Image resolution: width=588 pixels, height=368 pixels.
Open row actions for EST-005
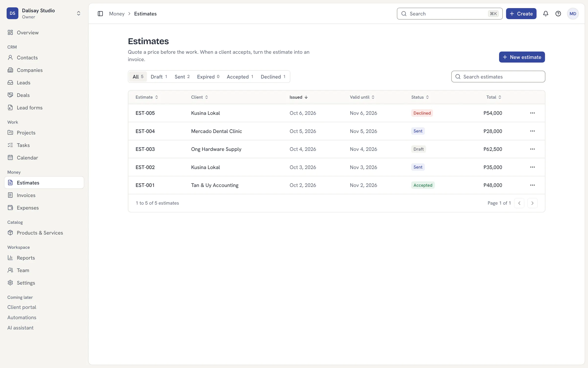click(x=532, y=113)
